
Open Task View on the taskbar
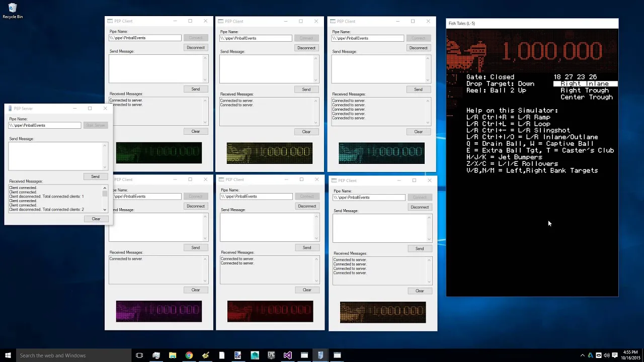click(139, 355)
